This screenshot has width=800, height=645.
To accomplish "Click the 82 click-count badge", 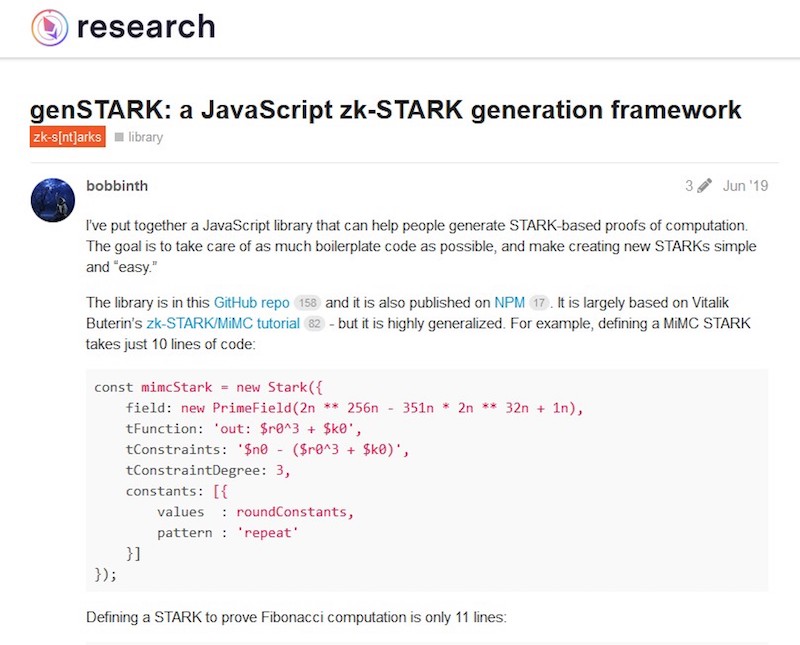I will tap(314, 323).
